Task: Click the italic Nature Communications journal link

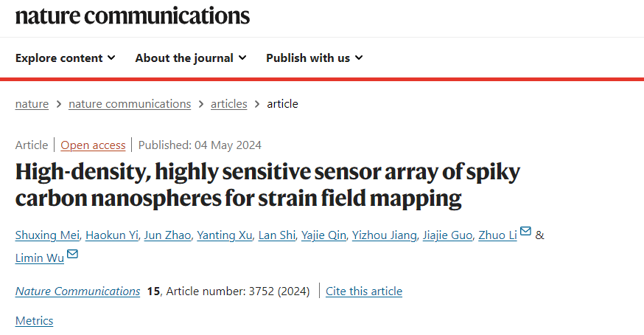Action: coord(77,291)
